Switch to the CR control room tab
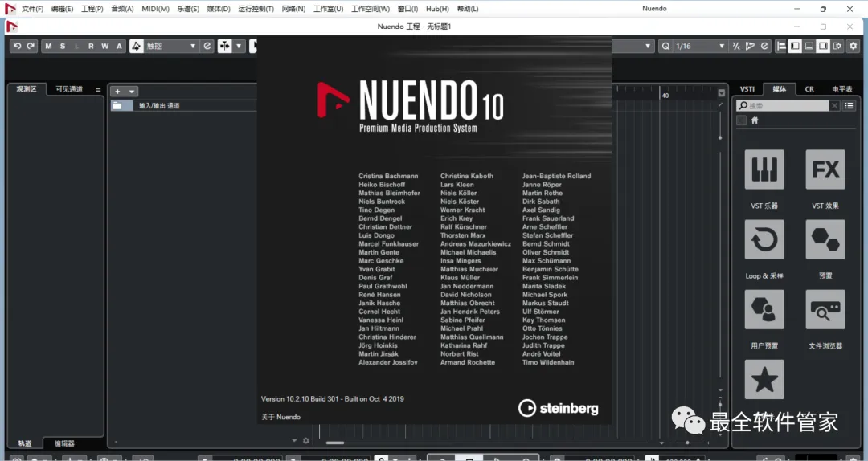Screen dimensions: 868x461 (809, 88)
